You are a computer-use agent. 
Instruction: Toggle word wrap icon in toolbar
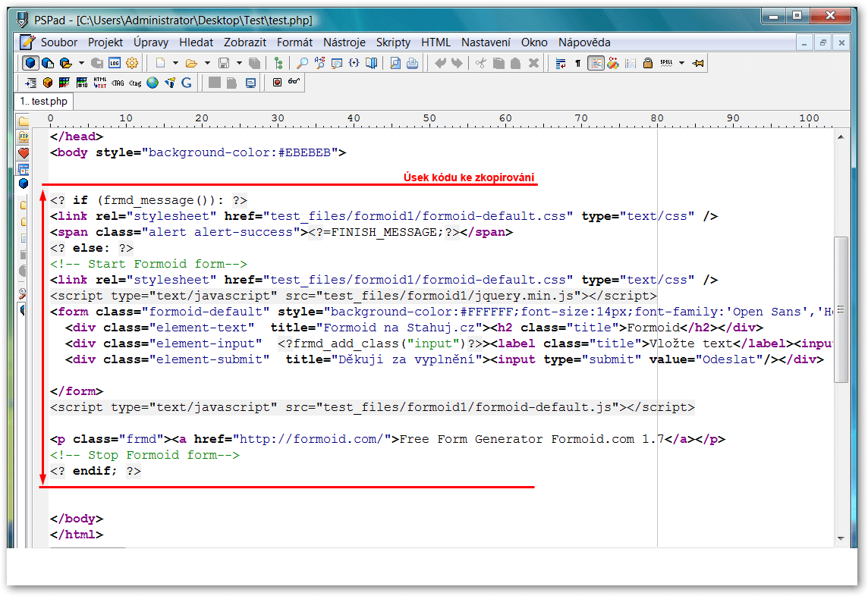coord(560,63)
